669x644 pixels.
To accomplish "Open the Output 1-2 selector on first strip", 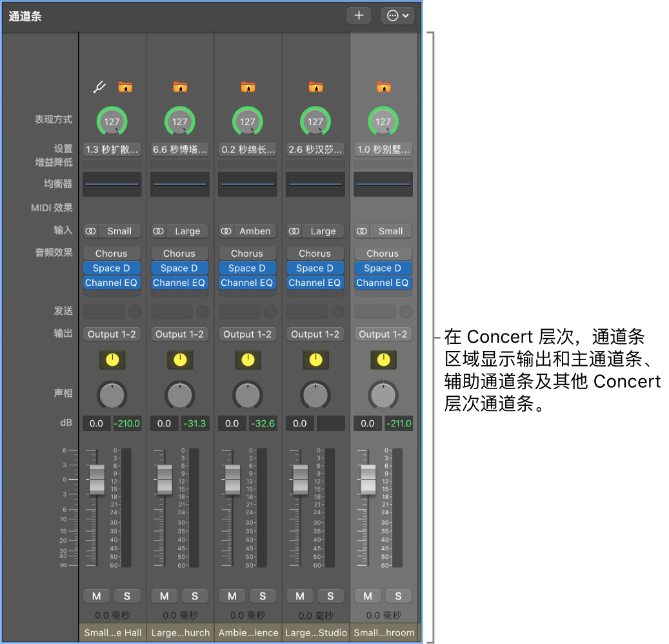I will pyautogui.click(x=112, y=334).
